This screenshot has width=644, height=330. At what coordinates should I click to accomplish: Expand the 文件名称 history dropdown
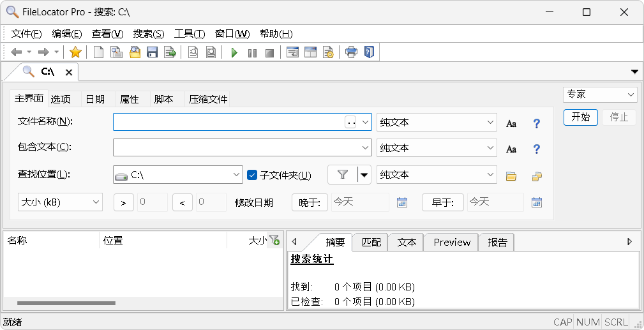(x=365, y=123)
